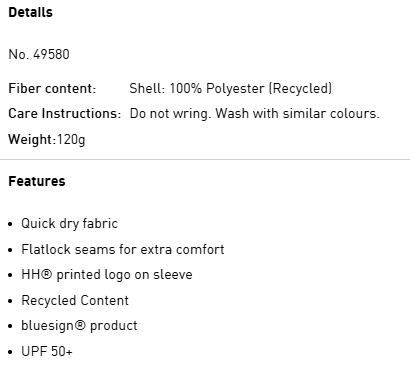Click Flatlock seams for extra comfort
Viewport: 410px width, 365px height.
coord(123,249)
